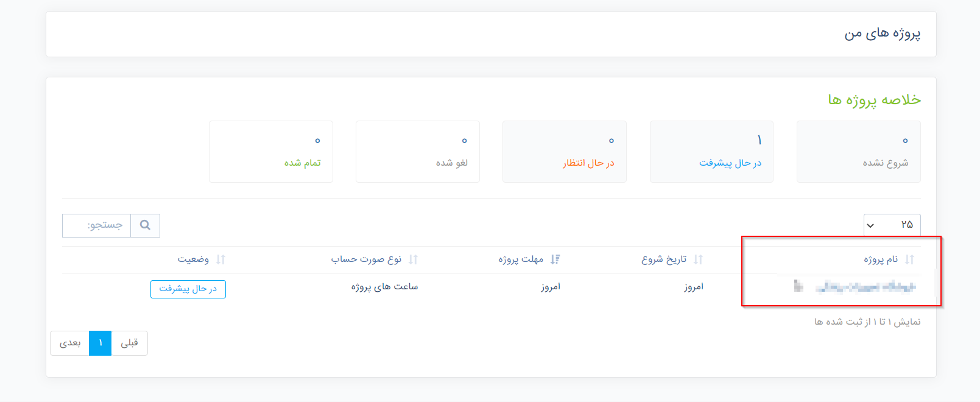Click امروز in the تاریخ شروع column
980x402 pixels.
coord(693,287)
